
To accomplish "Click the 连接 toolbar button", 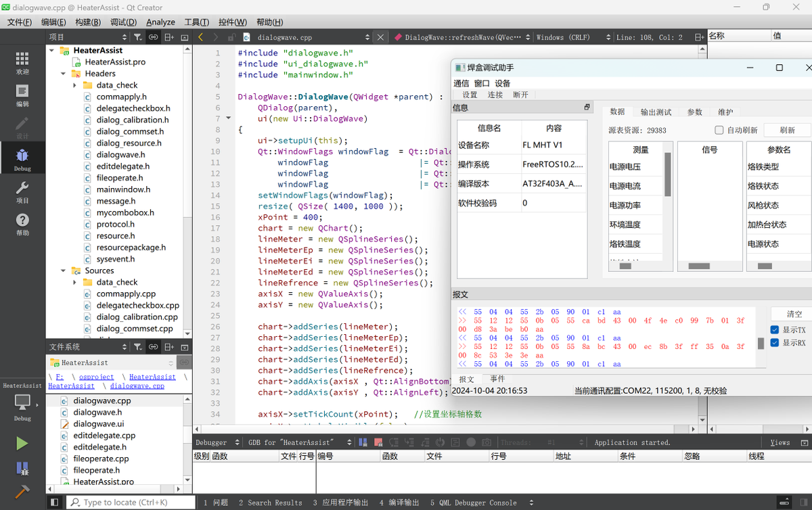I will [495, 95].
